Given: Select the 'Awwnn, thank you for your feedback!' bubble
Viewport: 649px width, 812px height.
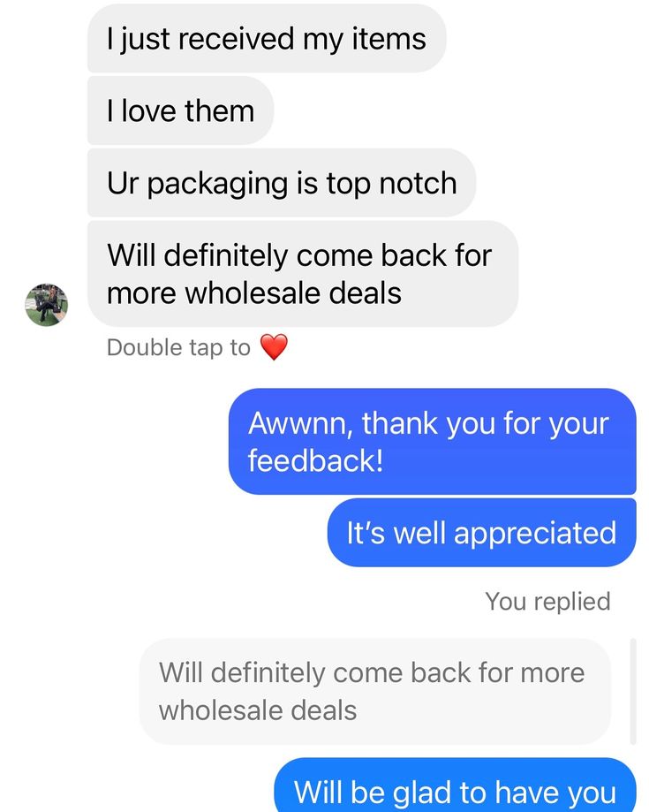Looking at the screenshot, I should pyautogui.click(x=432, y=442).
